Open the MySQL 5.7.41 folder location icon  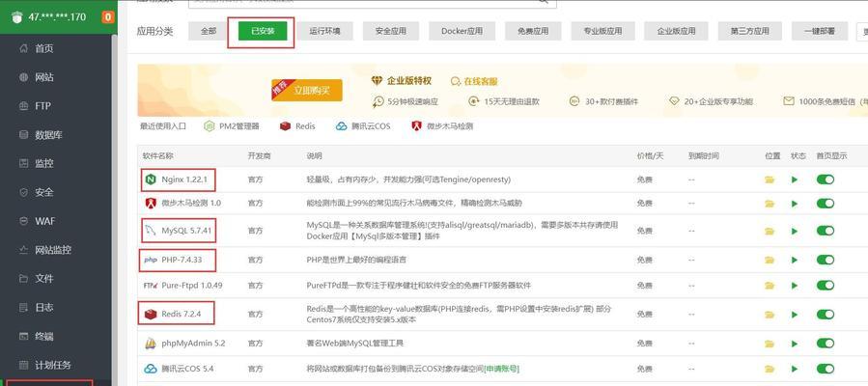point(770,231)
